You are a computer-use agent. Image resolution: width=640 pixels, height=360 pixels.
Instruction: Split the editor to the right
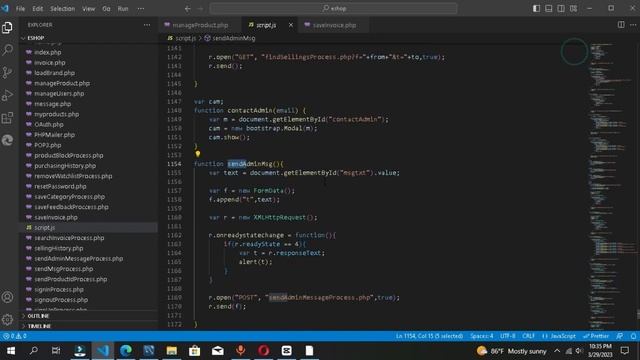pos(621,24)
